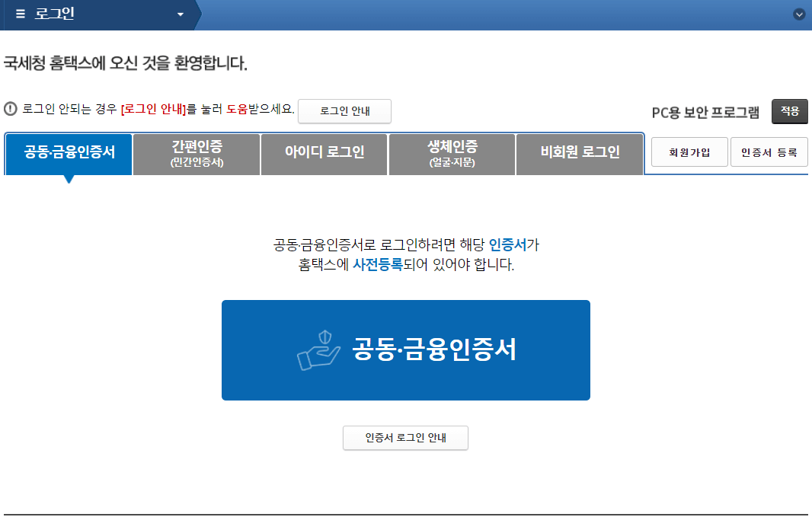
Task: Switch to 간편인증 (민간인증서) tab
Action: click(197, 155)
